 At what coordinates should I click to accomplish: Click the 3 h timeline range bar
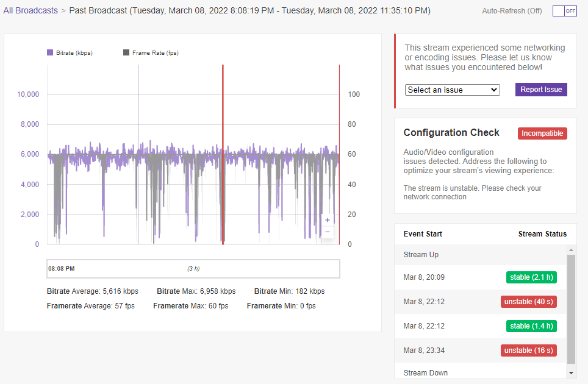pyautogui.click(x=193, y=269)
